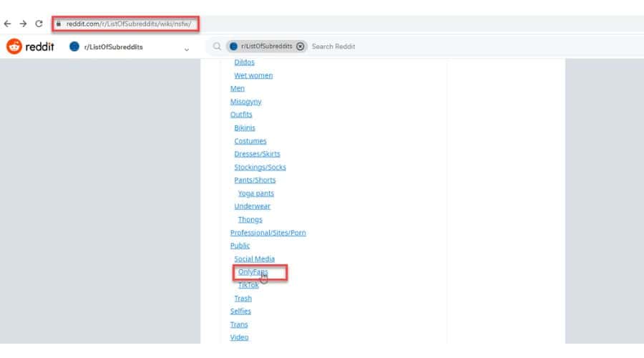
Task: Open the Underwear link
Action: click(x=252, y=206)
